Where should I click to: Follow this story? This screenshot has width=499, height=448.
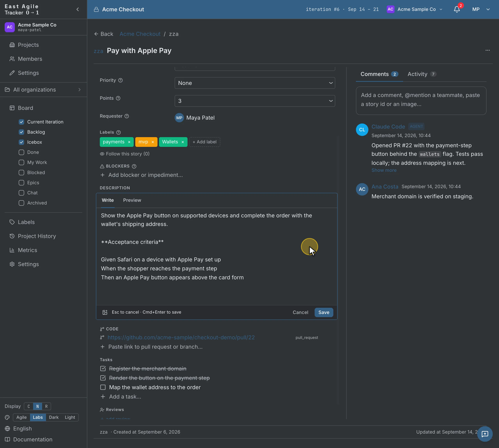click(125, 154)
